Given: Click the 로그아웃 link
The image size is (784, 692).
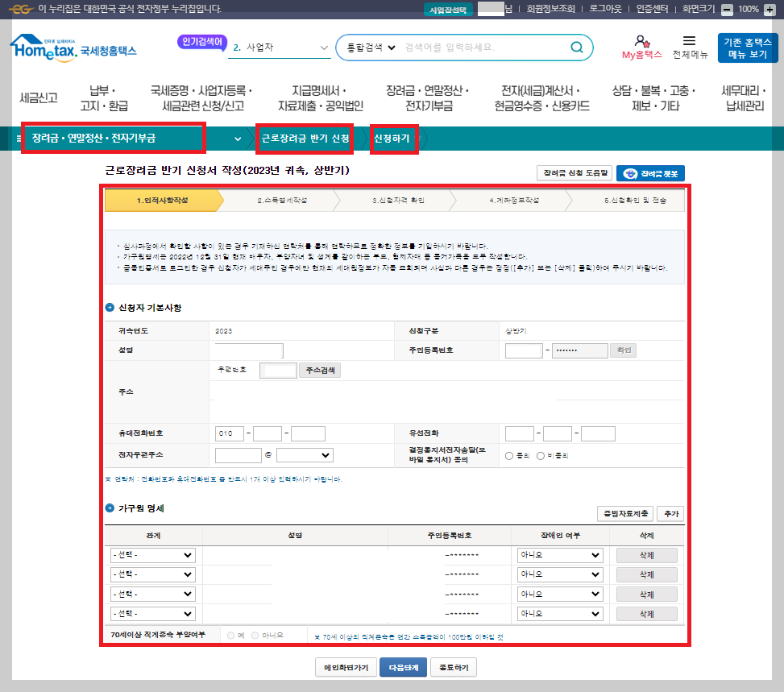Looking at the screenshot, I should point(605,9).
